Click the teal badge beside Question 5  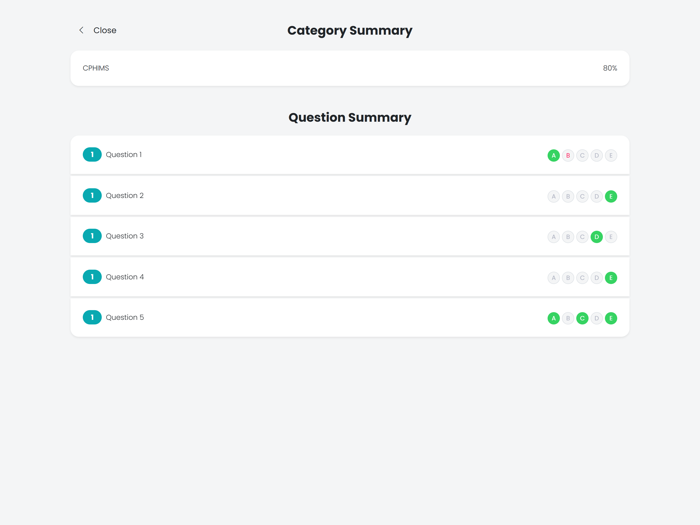pyautogui.click(x=92, y=317)
